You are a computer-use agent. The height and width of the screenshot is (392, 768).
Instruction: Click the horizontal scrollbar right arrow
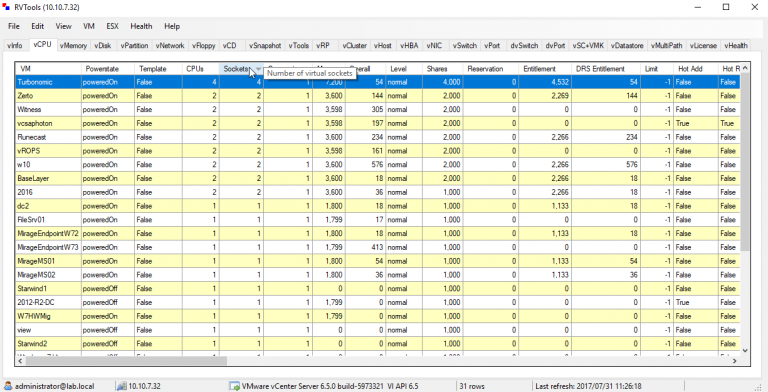735,361
